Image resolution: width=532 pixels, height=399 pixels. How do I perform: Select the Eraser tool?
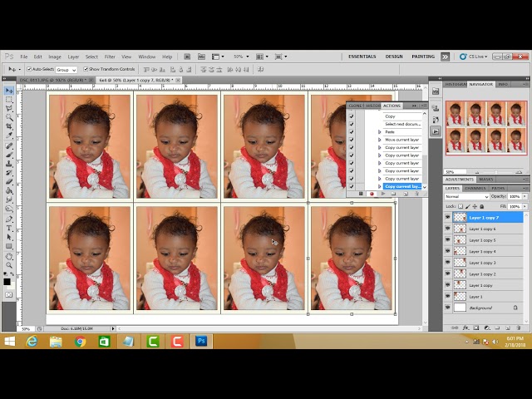(9, 181)
